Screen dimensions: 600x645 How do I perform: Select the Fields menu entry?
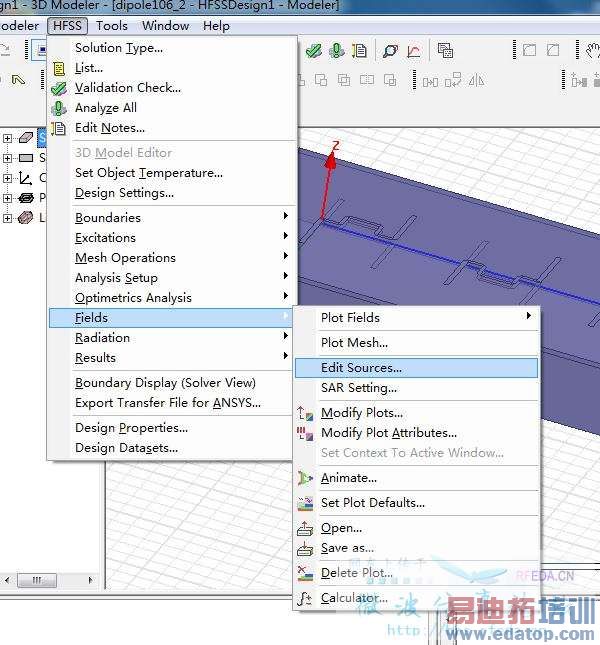171,318
